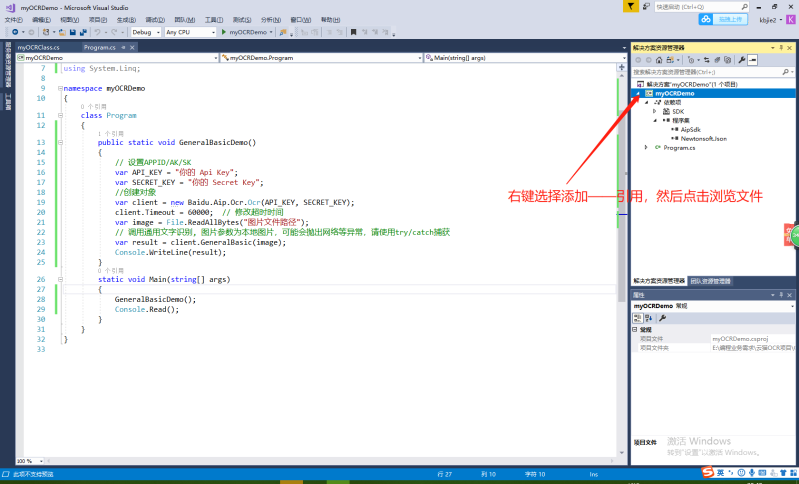Screen dimensions: 799x484
Task: Open the 调试(D) menu
Action: (x=155, y=20)
